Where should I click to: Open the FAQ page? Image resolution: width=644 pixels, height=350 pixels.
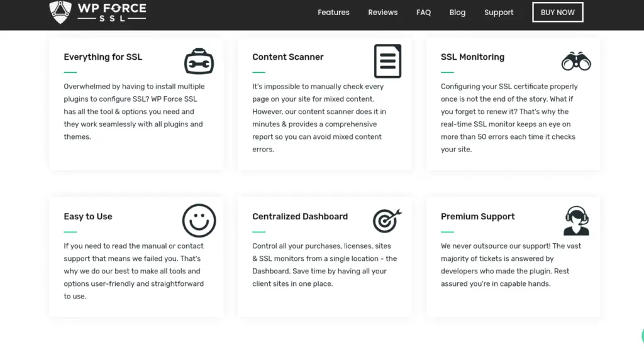click(x=423, y=13)
